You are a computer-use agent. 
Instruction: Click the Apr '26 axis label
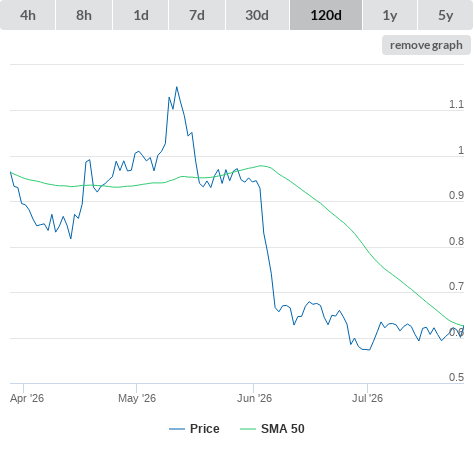(27, 398)
